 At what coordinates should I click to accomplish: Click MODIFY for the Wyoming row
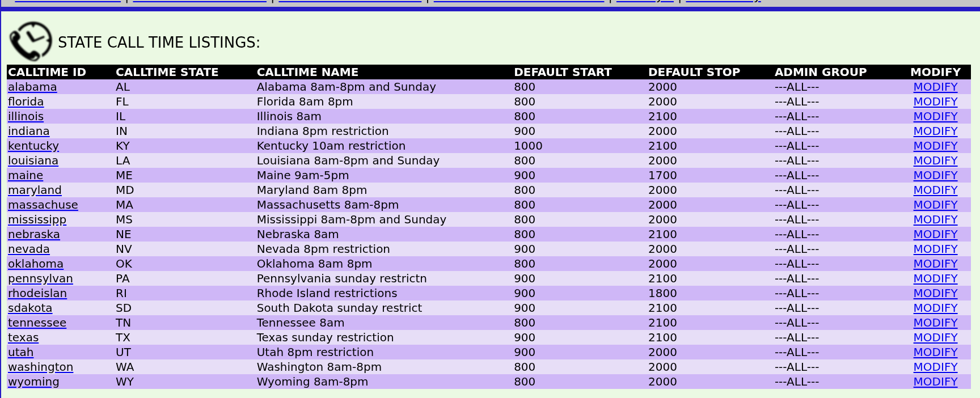click(935, 382)
